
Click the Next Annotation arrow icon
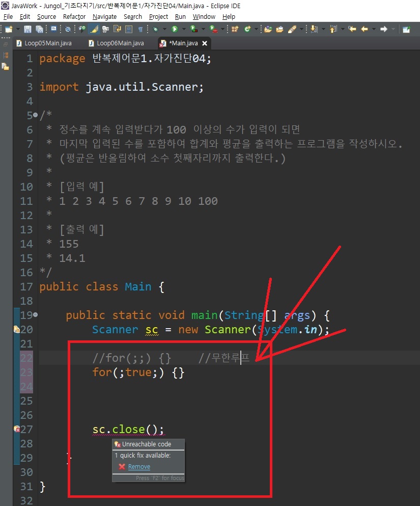(314, 30)
